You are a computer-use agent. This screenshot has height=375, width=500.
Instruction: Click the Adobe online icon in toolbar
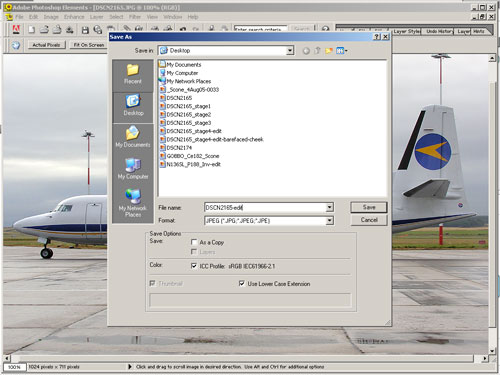pyautogui.click(x=16, y=30)
